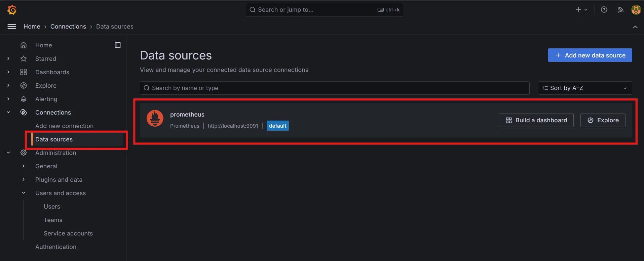The height and width of the screenshot is (261, 644).
Task: Click Build a dashboard button
Action: tap(536, 120)
